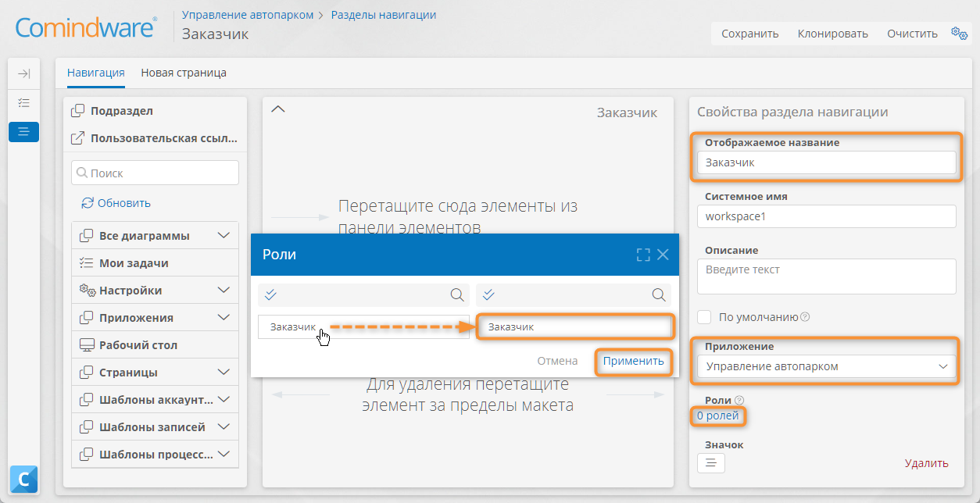Click the Клонировать button
Screen dimensions: 980x503
click(833, 34)
